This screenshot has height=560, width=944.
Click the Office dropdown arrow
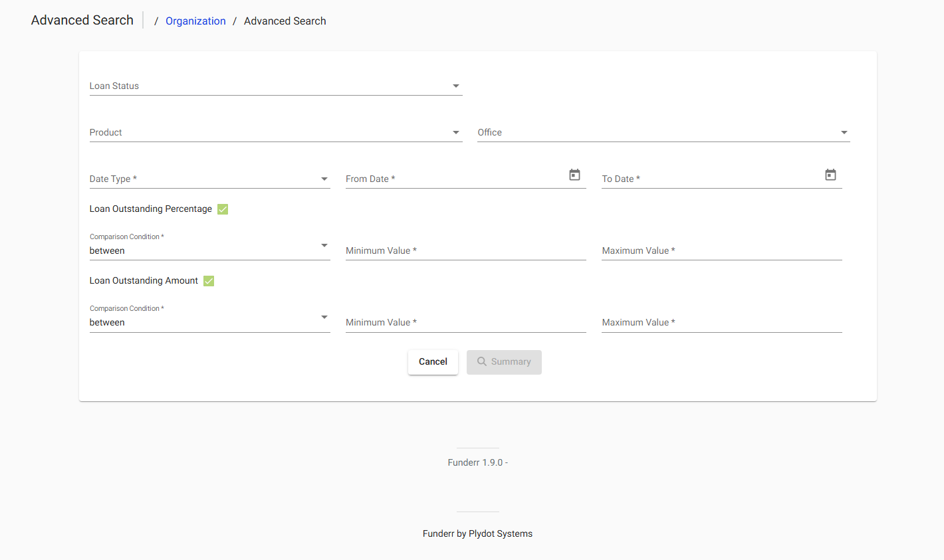(844, 132)
